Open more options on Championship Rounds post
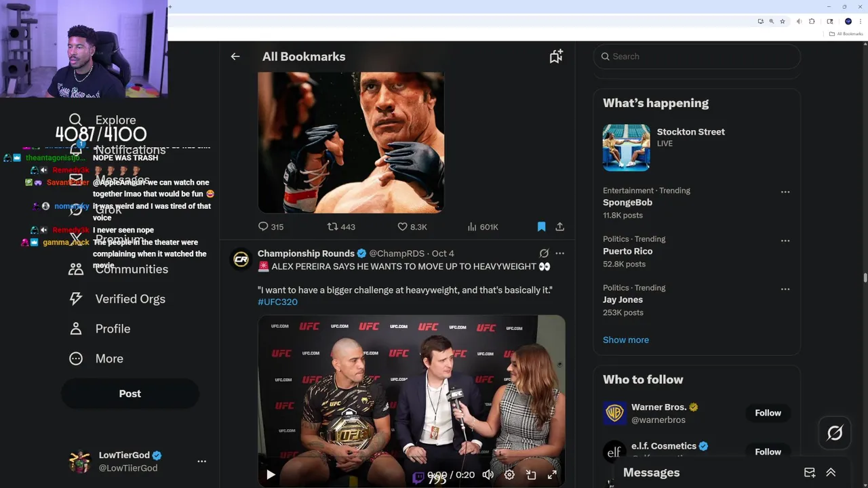Image resolution: width=868 pixels, height=488 pixels. coord(559,253)
